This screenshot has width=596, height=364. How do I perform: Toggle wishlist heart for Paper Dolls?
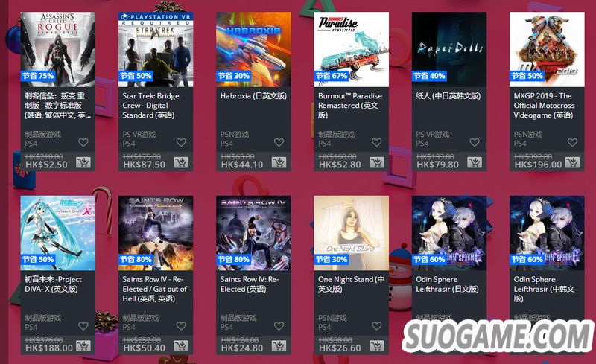coord(475,142)
